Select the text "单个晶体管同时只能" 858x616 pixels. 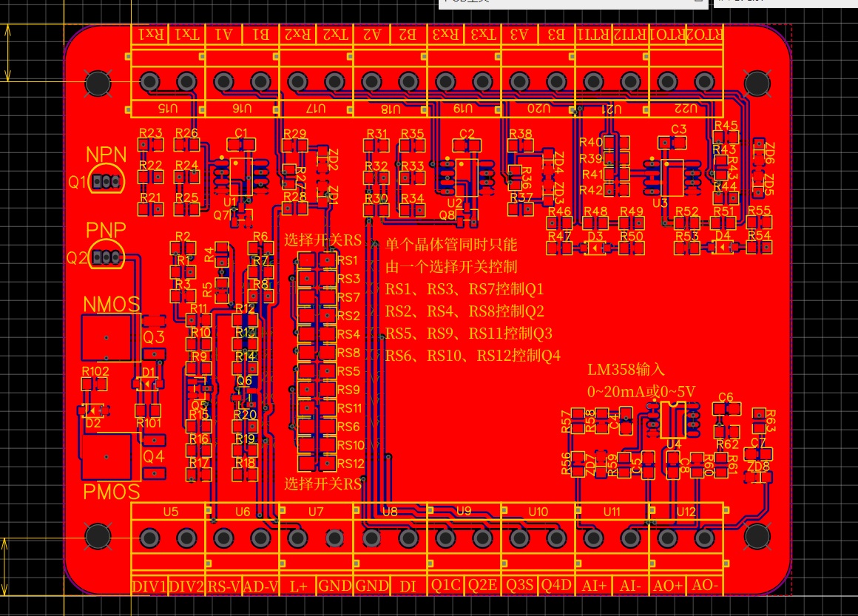coord(451,245)
